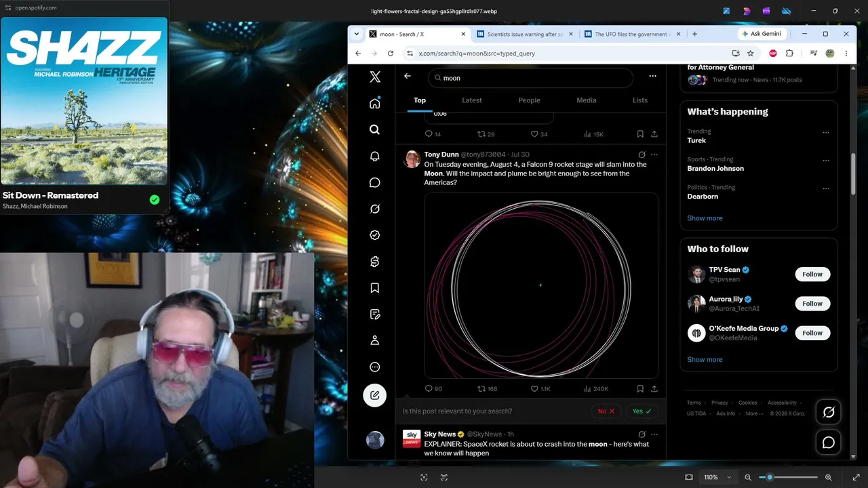
Task: Open Grok actions on Sky News post
Action: pos(642,434)
